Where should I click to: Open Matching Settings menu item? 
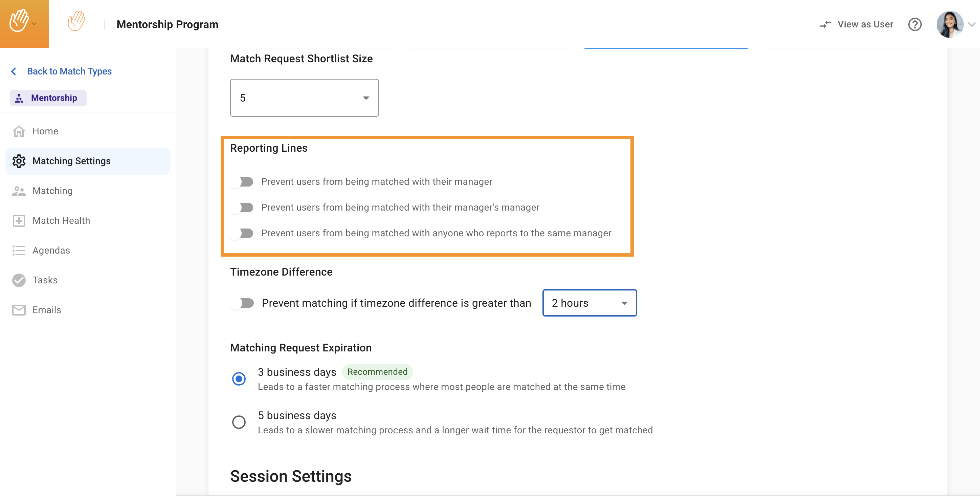(71, 161)
